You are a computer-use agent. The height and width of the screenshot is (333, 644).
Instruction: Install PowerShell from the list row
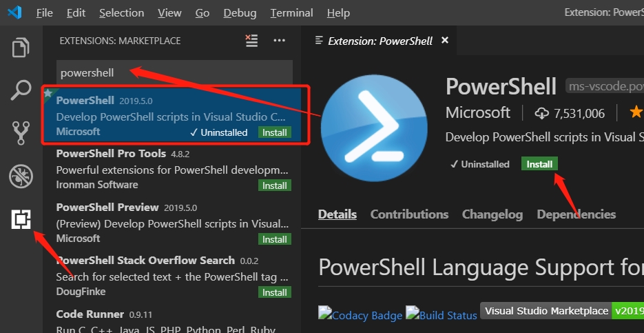click(275, 132)
